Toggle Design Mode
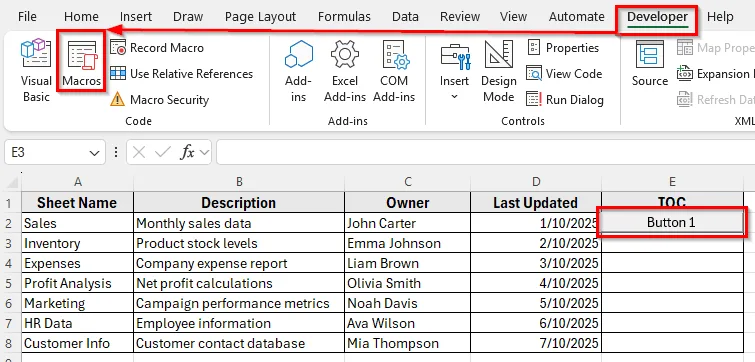755x362 pixels. point(498,70)
